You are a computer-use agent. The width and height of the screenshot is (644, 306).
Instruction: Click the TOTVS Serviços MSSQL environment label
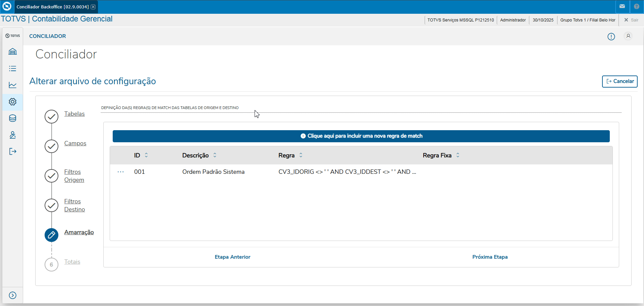click(461, 20)
